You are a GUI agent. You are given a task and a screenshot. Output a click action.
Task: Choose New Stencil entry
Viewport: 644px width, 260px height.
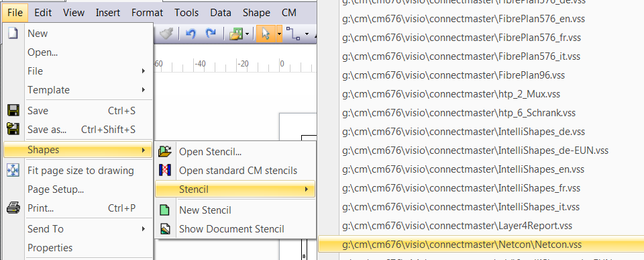235,210
